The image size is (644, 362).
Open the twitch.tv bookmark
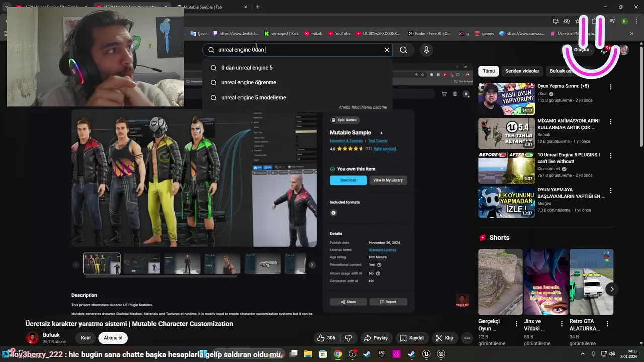235,34
